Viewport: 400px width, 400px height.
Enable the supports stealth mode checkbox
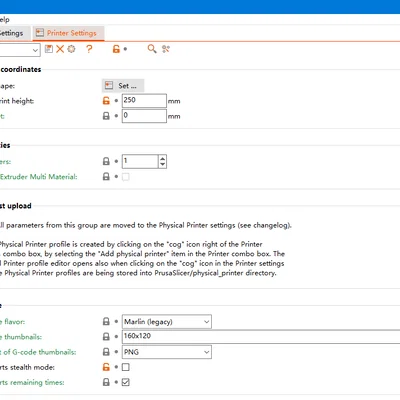[x=126, y=367]
